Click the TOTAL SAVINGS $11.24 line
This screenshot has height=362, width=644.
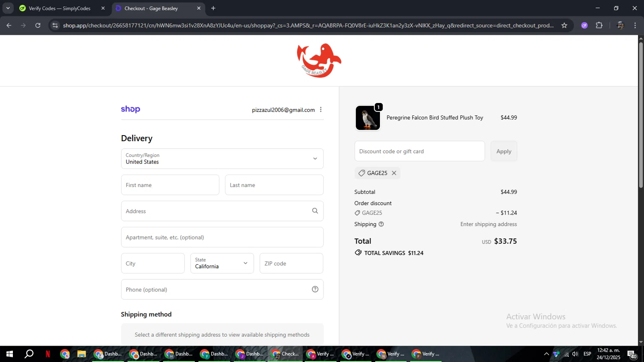click(x=389, y=253)
